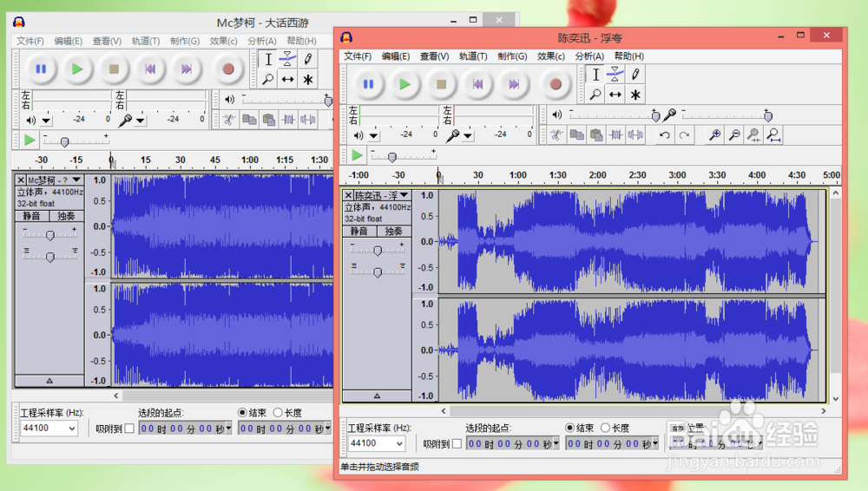This screenshot has width=868, height=491.
Task: Click Fit Project zoom icon in 浮夸 window
Action: click(x=773, y=134)
